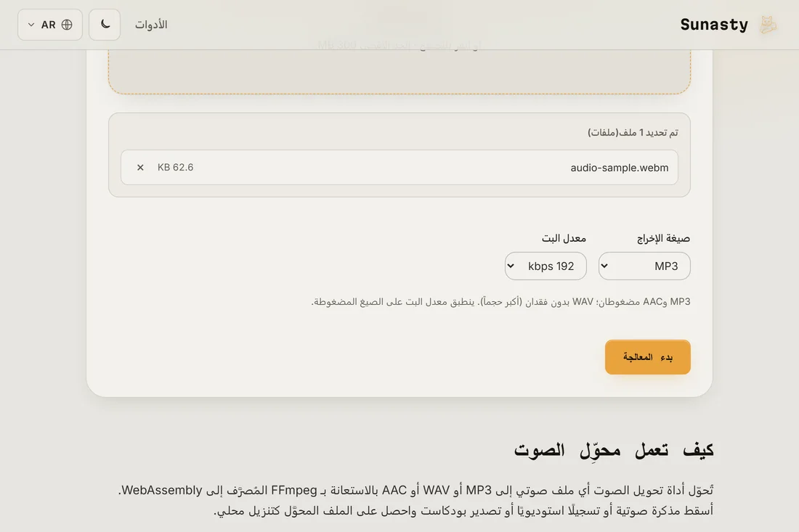
Task: Click the كيف تعمل محوّل الصوت heading
Action: tap(614, 450)
